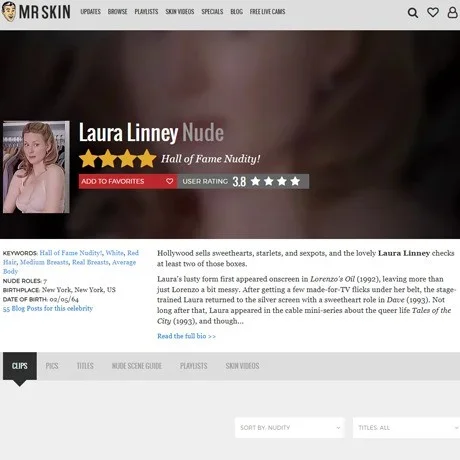
Task: Open the favorites heart icon in header
Action: point(433,12)
